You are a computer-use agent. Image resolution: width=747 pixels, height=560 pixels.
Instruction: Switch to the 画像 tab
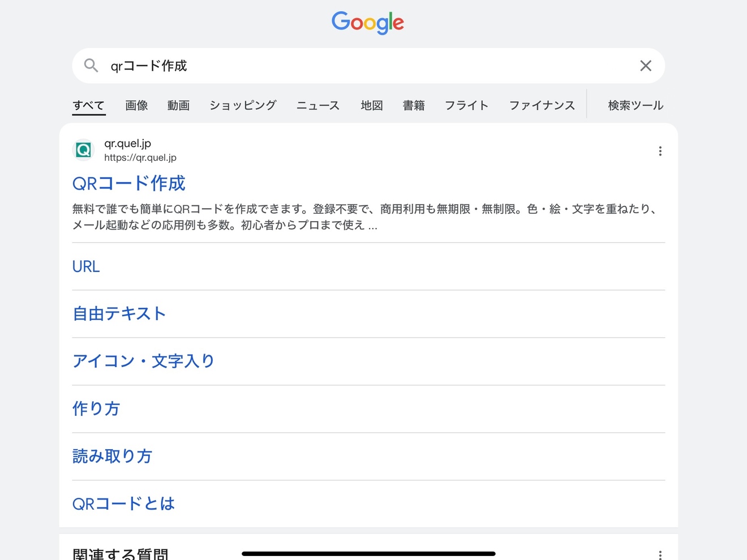click(136, 105)
